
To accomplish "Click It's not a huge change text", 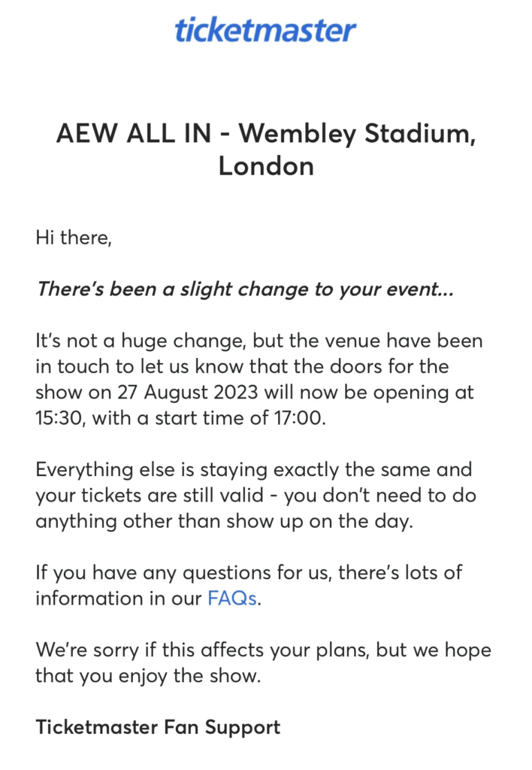I will point(135,341).
